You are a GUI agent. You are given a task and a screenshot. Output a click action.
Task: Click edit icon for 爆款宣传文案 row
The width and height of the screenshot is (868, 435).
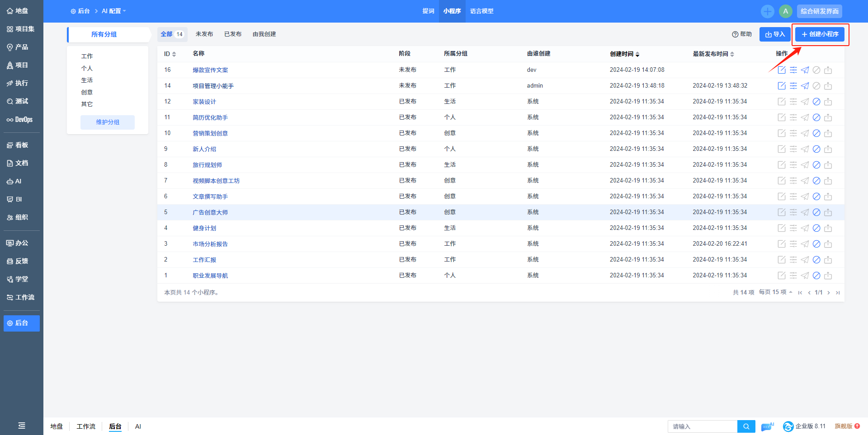781,70
